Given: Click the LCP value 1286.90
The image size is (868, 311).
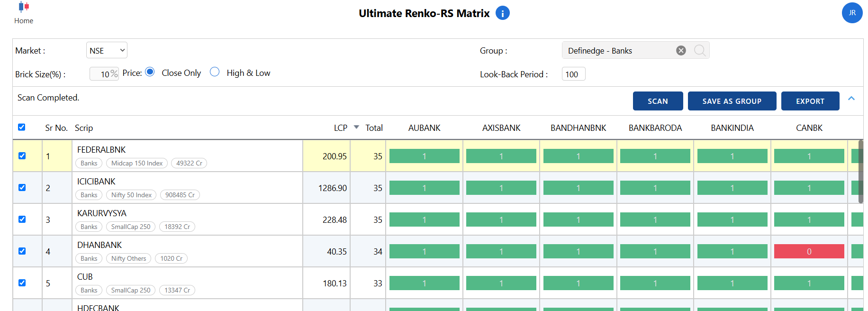Looking at the screenshot, I should pos(333,188).
